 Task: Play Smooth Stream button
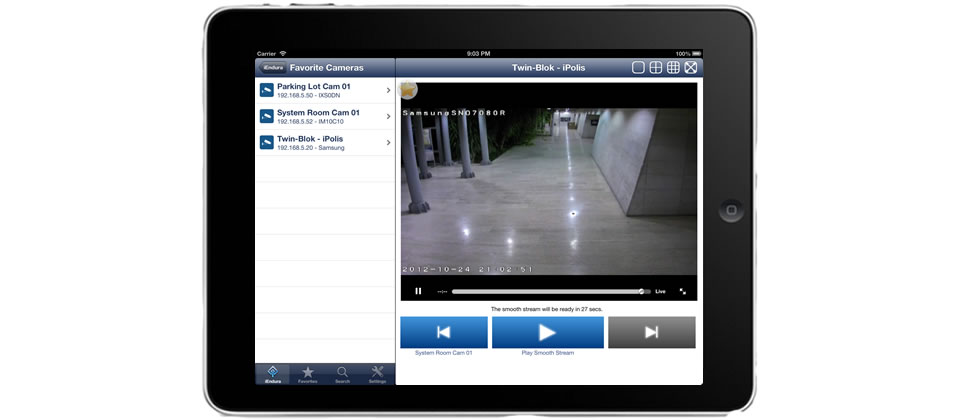pyautogui.click(x=547, y=332)
